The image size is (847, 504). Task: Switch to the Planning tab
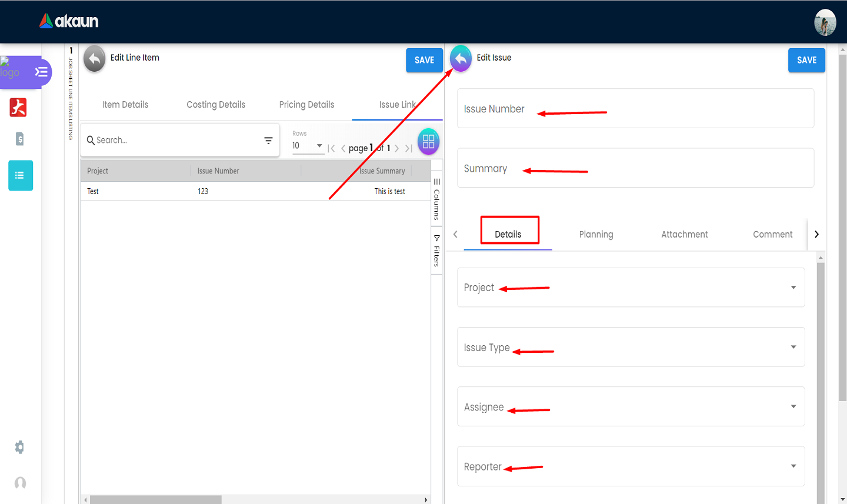pyautogui.click(x=596, y=234)
